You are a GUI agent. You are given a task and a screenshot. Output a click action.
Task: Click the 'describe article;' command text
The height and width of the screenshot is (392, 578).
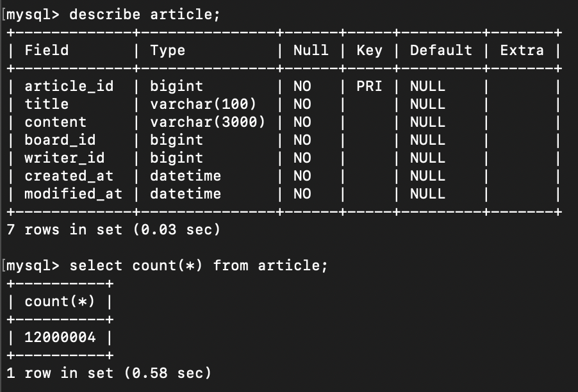click(145, 15)
